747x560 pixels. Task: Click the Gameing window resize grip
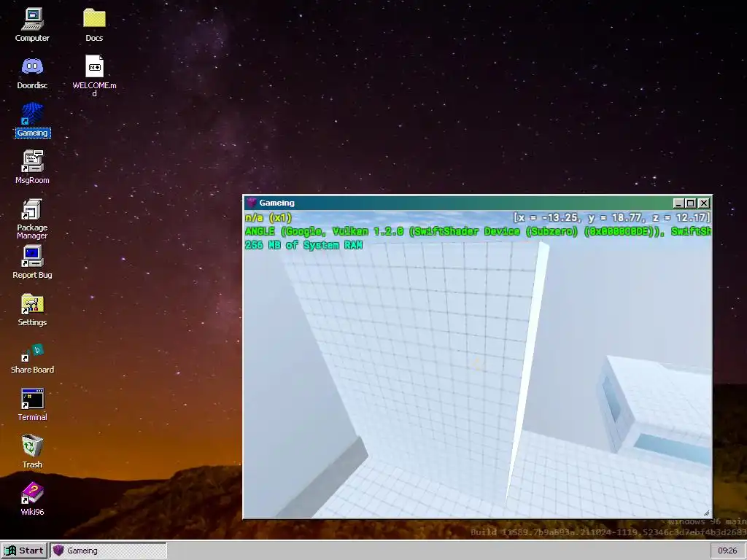point(706,513)
